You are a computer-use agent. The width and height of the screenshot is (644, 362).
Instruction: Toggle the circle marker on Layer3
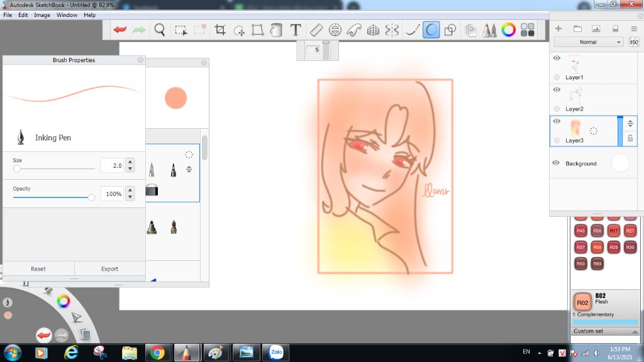tap(557, 140)
